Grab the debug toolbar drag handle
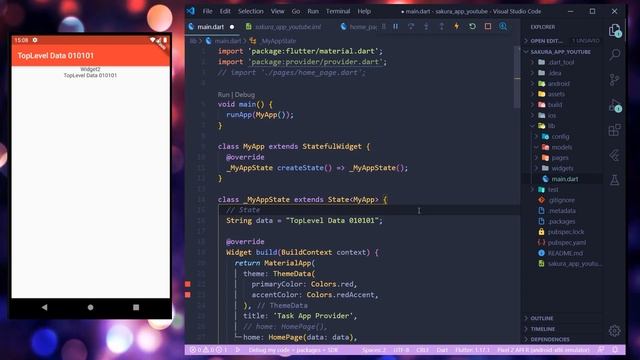Image resolution: width=640 pixels, height=360 pixels. [x=384, y=27]
